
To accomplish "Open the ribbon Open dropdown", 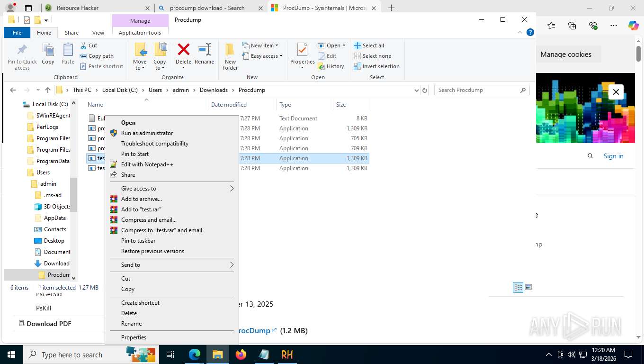I will coord(331,45).
